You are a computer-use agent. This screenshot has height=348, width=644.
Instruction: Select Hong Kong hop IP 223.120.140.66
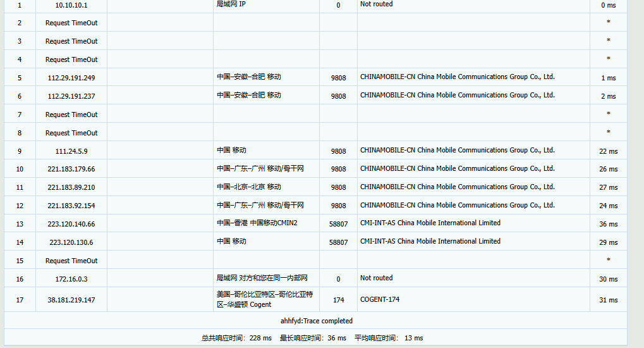tap(71, 225)
